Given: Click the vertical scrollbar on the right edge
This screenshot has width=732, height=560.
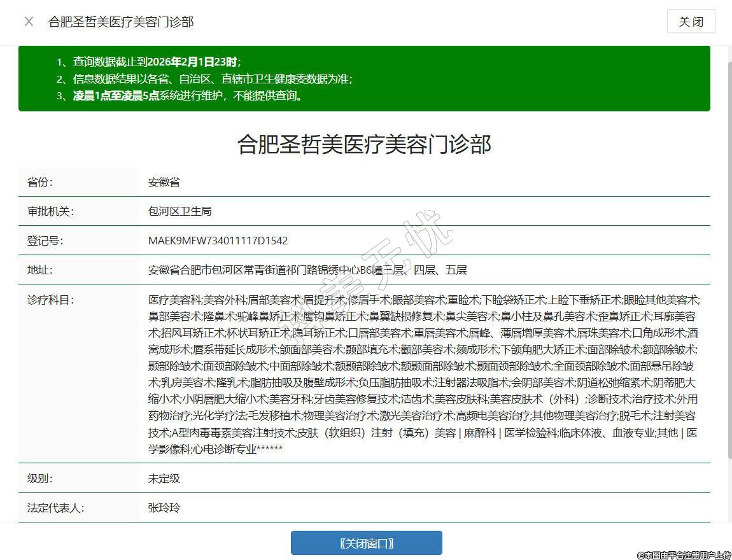Looking at the screenshot, I should click(x=729, y=255).
